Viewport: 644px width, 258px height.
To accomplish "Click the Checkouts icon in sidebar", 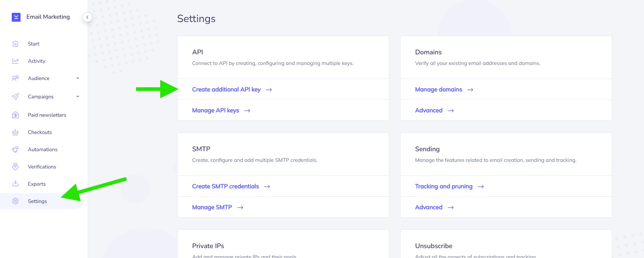I will tap(15, 132).
